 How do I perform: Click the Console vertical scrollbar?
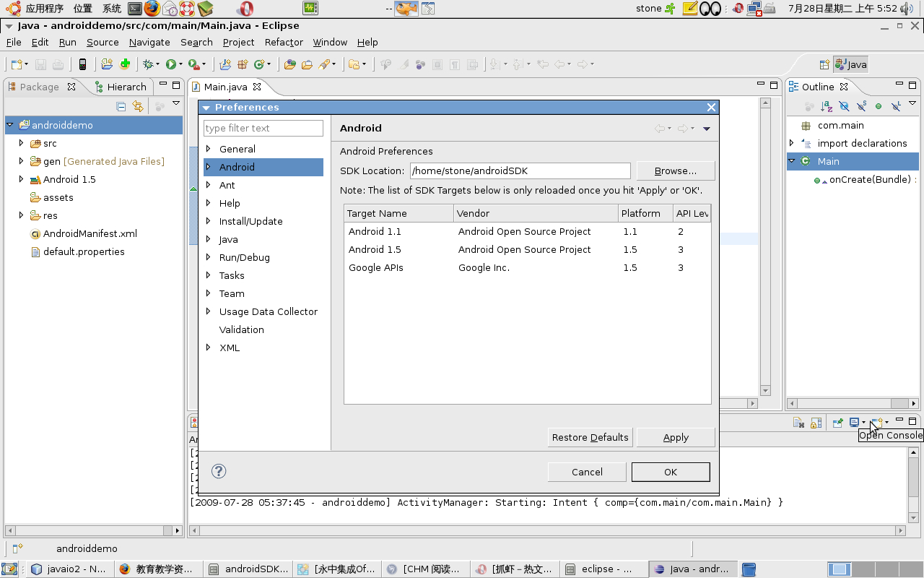pos(914,484)
